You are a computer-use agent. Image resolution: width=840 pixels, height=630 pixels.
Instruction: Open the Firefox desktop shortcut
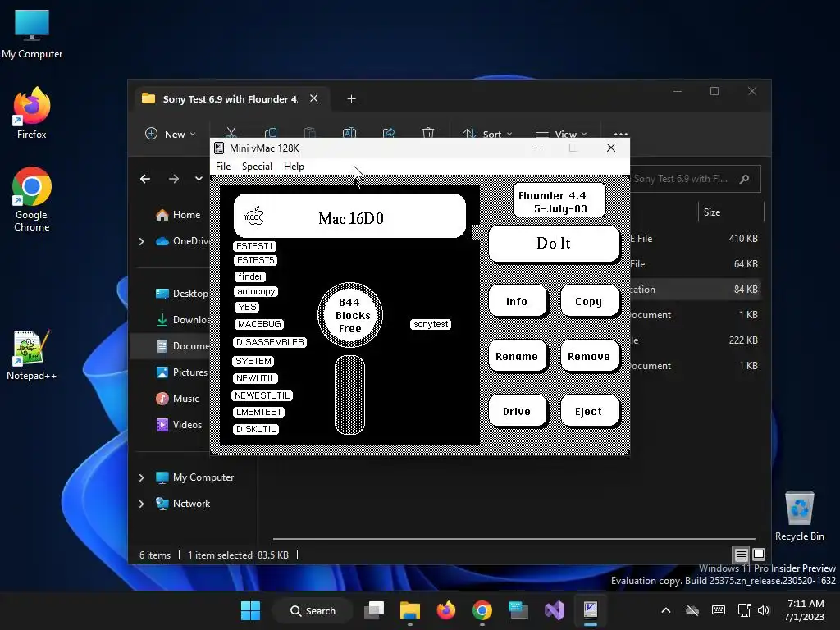point(32,113)
